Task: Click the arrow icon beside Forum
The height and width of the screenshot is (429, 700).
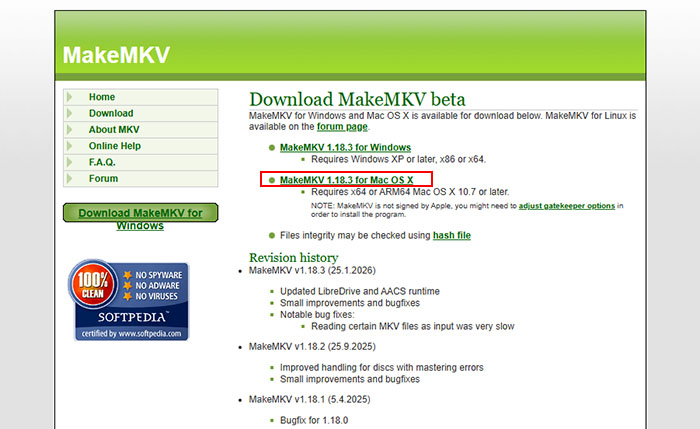Action: click(x=69, y=179)
